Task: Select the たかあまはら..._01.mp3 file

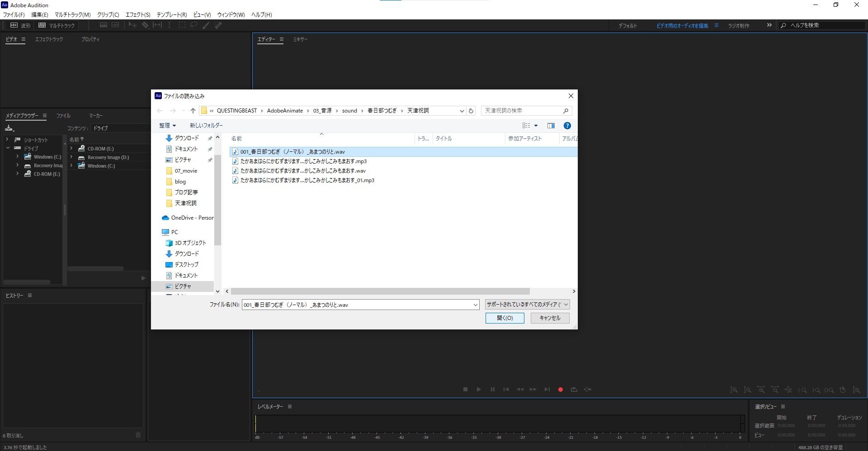Action: click(307, 180)
